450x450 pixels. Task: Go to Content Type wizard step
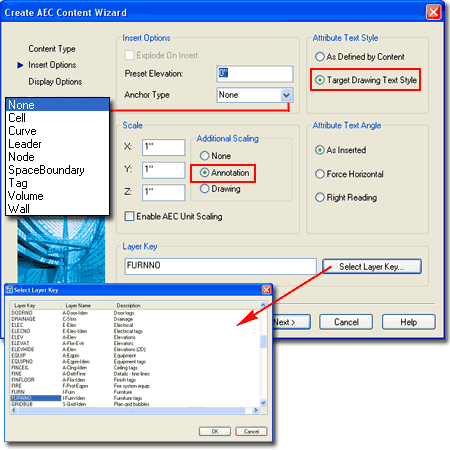(52, 49)
